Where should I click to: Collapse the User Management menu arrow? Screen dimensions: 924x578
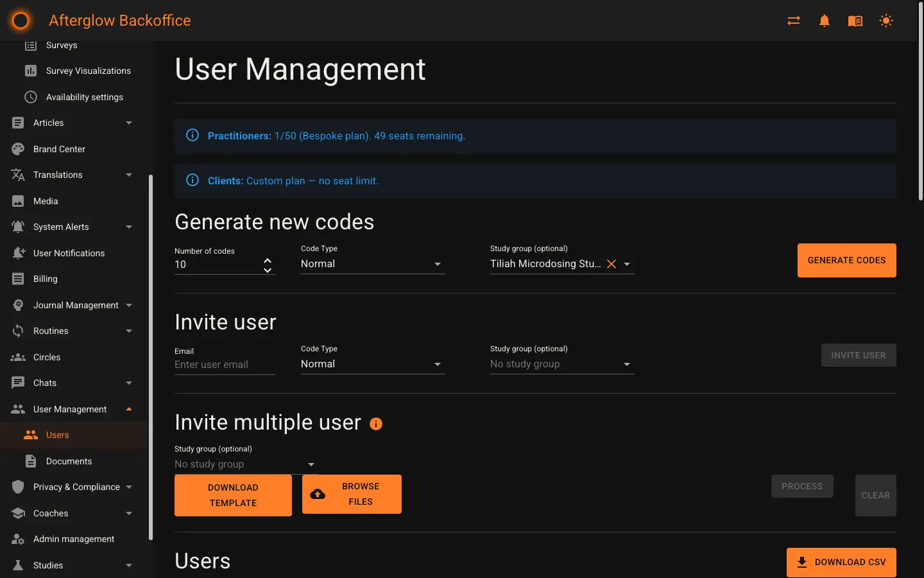click(129, 409)
